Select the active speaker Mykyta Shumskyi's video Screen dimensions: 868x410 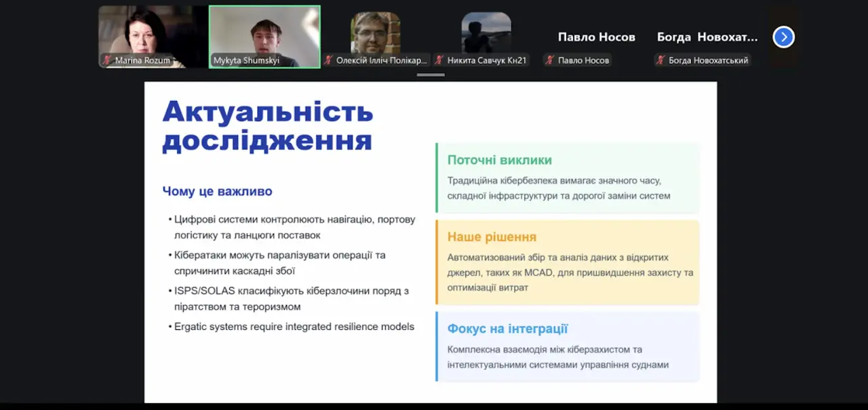(264, 37)
